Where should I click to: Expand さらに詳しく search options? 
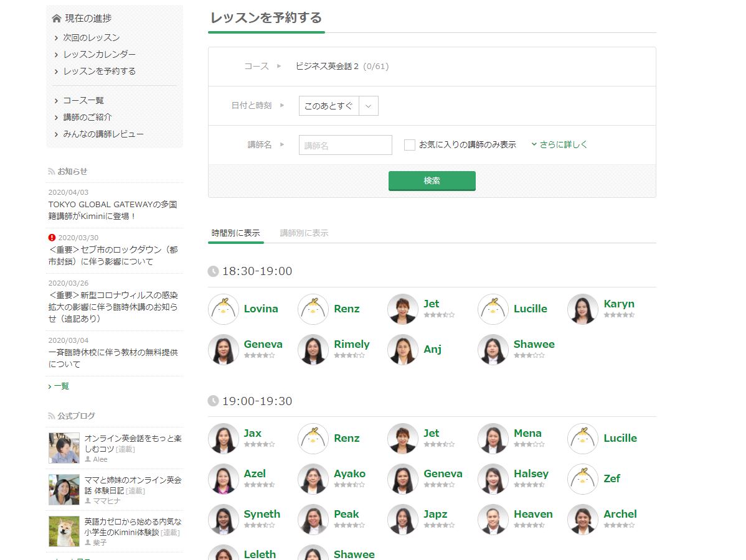point(559,144)
